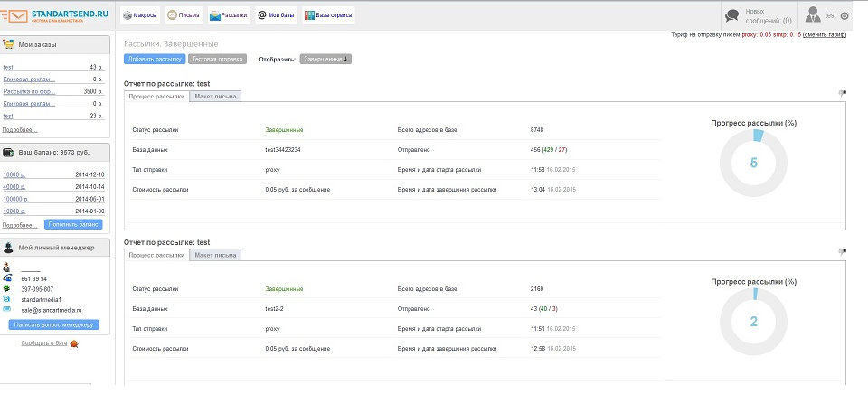Click the manager email sale@standartmedia.ru
Screen dimensions: 868x394
coord(52,311)
